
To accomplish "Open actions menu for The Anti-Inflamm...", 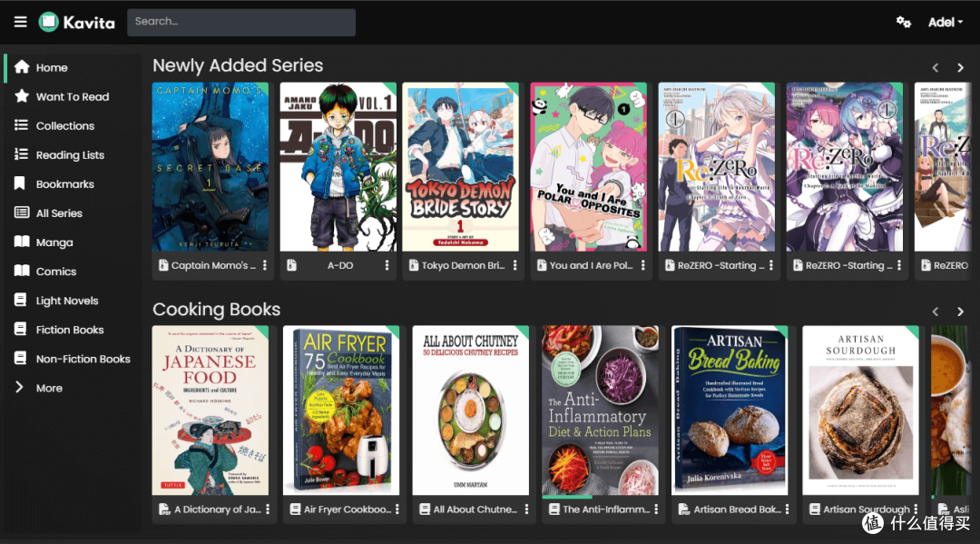I will click(656, 509).
